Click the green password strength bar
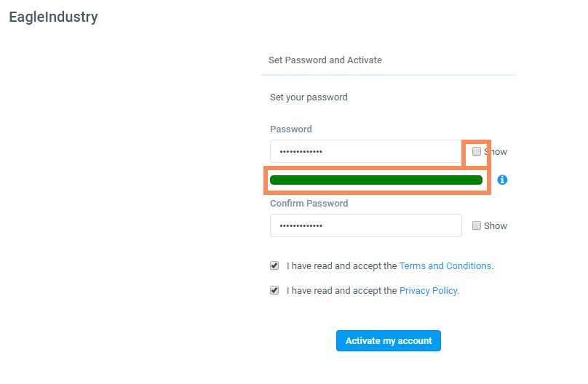 pos(376,180)
